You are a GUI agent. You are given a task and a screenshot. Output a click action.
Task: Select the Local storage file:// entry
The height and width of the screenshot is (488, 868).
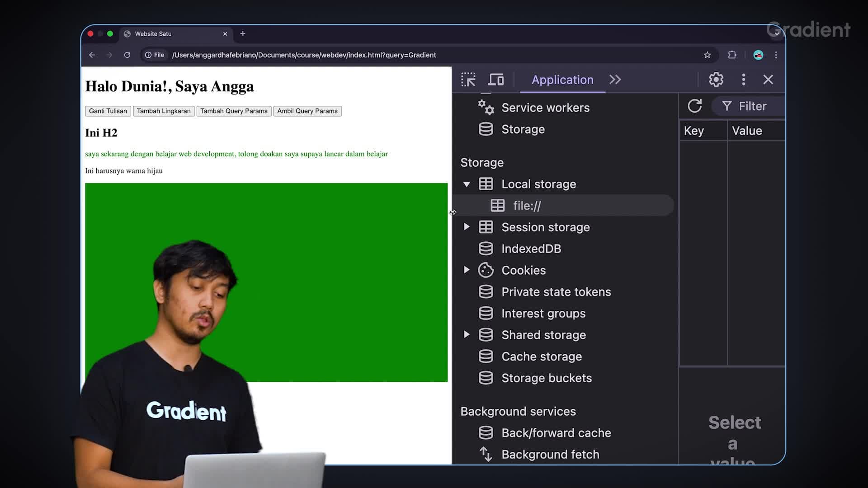click(x=527, y=206)
